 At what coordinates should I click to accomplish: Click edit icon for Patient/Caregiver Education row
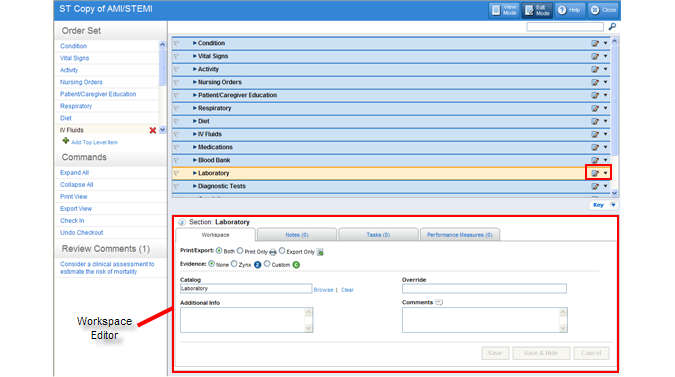595,95
